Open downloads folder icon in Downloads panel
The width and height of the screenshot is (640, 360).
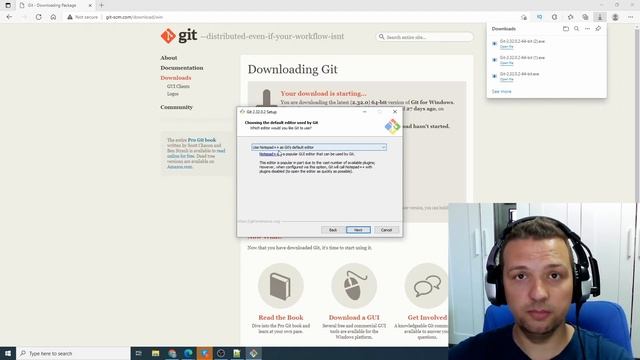point(566,29)
